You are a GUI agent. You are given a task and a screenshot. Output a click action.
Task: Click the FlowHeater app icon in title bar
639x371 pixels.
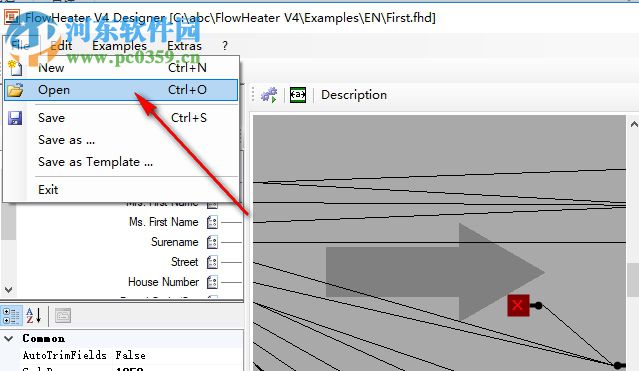click(12, 17)
